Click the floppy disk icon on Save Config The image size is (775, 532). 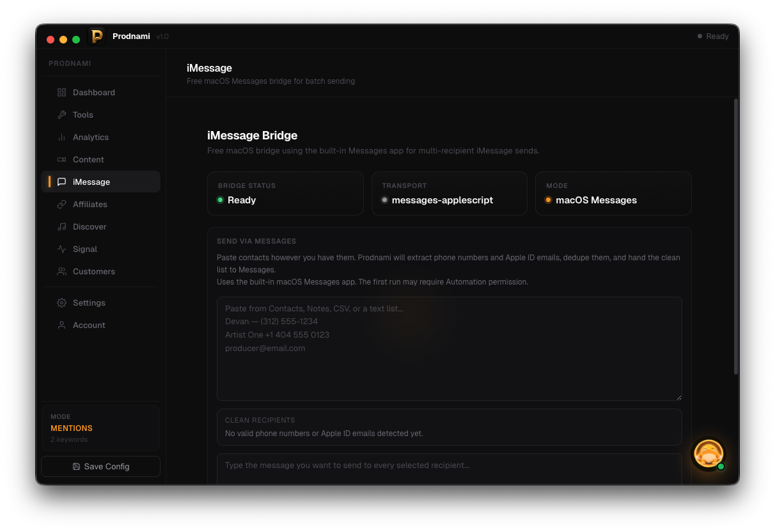76,467
